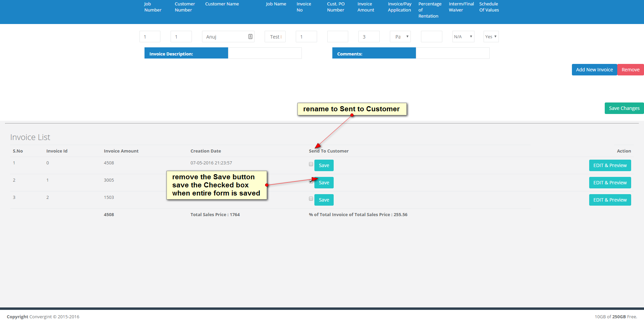This screenshot has height=323, width=644.
Task: Click the Customer Number input field
Action: point(181,37)
